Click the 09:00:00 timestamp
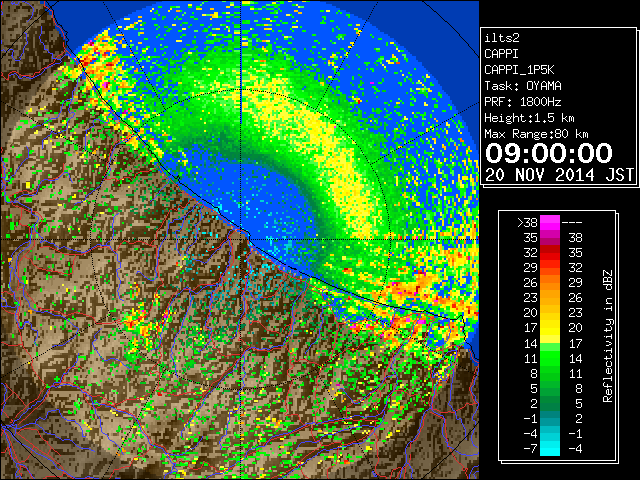This screenshot has width=640, height=480. [x=549, y=153]
